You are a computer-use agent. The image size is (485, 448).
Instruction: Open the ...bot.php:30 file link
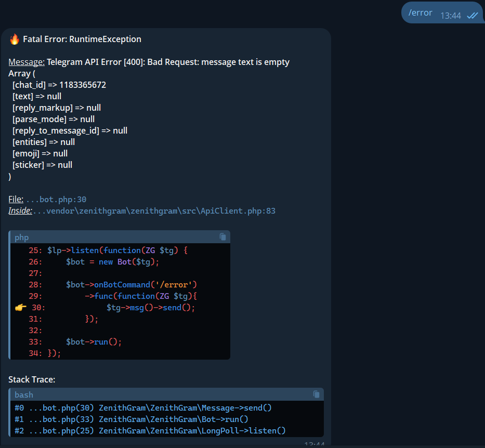[x=61, y=199]
